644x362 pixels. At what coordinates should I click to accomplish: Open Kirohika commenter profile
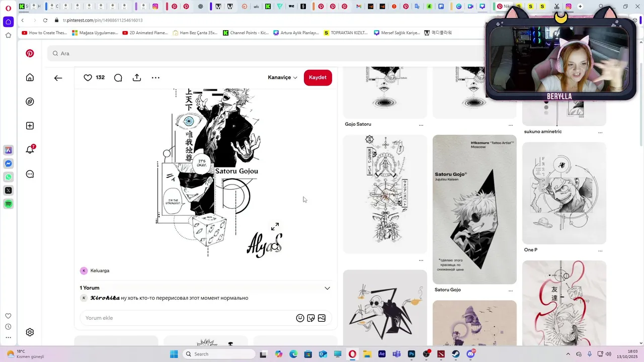[105, 298]
